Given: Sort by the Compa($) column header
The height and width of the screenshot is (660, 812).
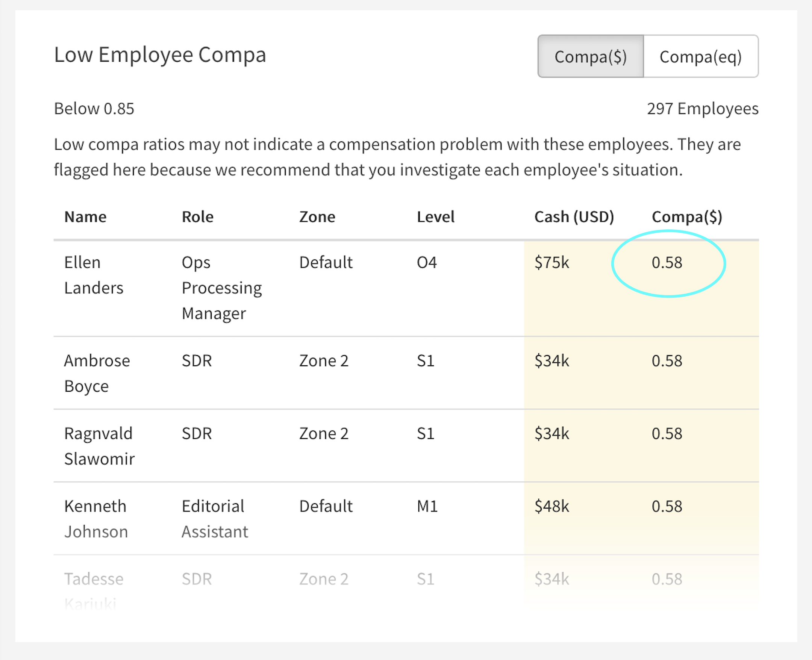Looking at the screenshot, I should tap(687, 217).
